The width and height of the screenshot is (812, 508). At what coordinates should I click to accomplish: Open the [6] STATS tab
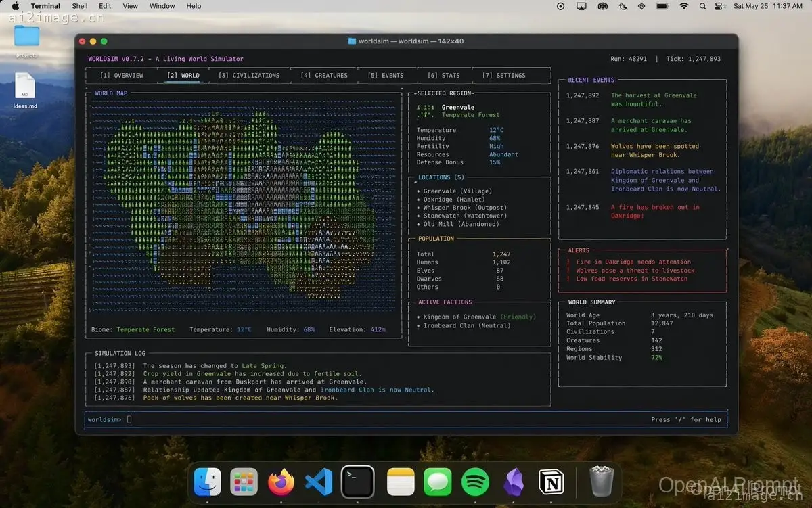443,76
